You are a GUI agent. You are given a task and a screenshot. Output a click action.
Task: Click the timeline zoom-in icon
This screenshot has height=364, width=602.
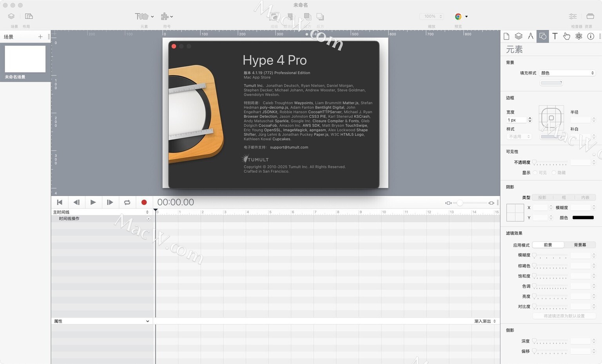(491, 203)
